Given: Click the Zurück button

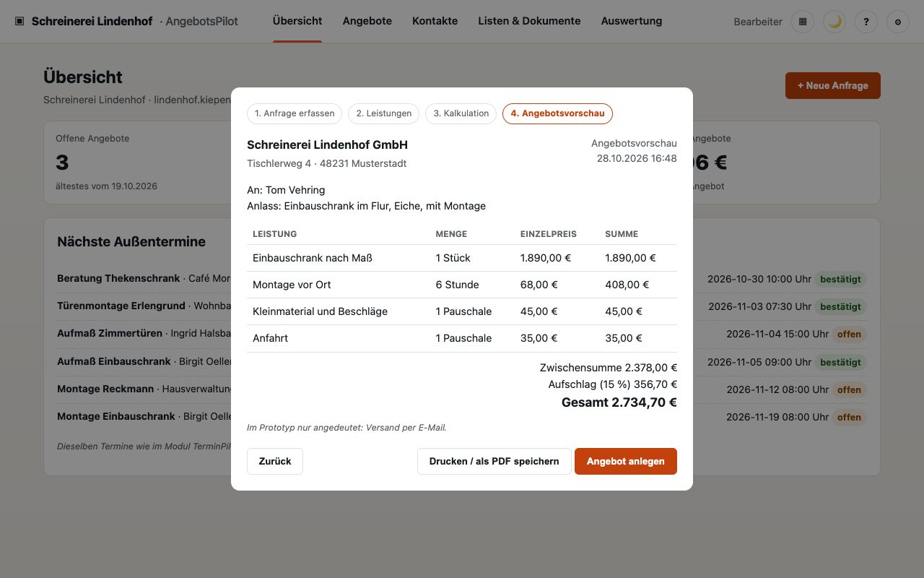Looking at the screenshot, I should (x=275, y=462).
